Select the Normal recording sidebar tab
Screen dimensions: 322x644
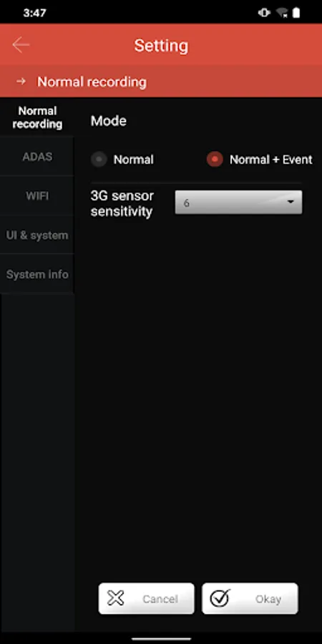[37, 117]
